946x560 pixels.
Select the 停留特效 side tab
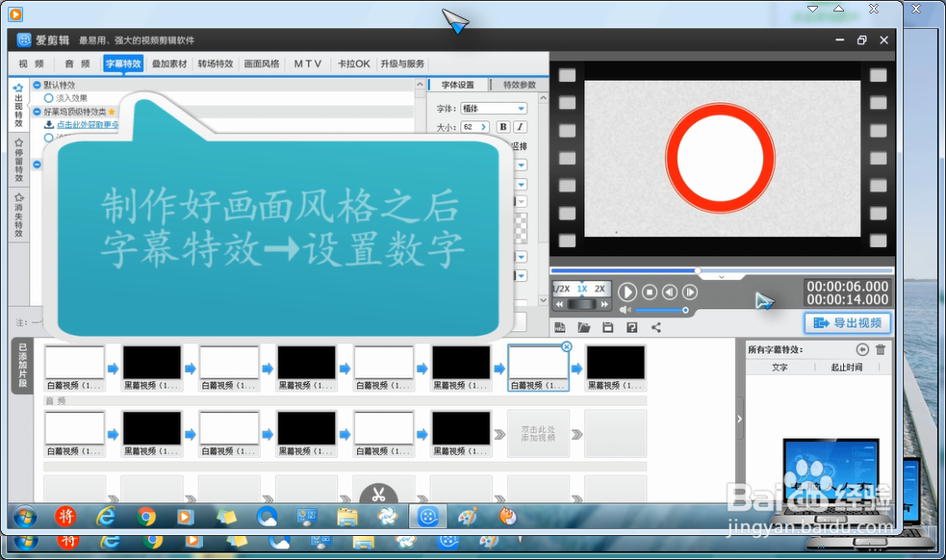pyautogui.click(x=18, y=160)
